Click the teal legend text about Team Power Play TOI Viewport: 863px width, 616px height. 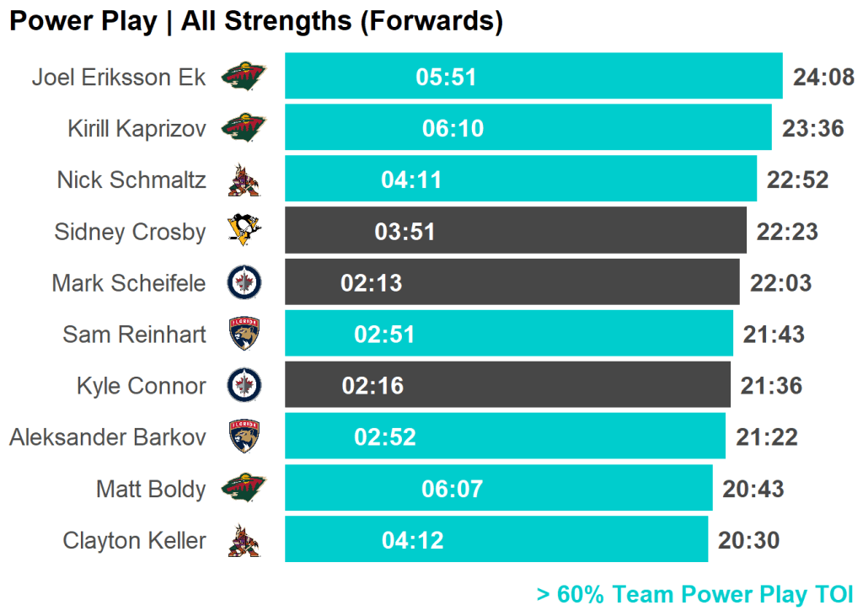click(x=694, y=594)
